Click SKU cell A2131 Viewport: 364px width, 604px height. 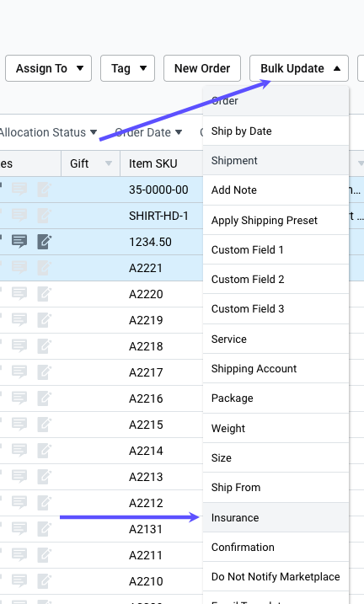coord(146,529)
